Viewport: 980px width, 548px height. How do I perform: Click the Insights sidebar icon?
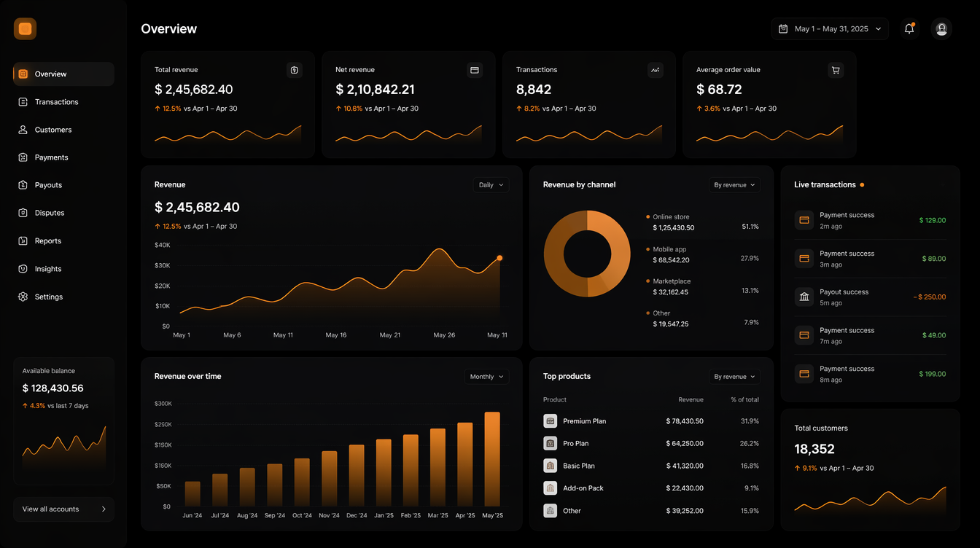[23, 269]
